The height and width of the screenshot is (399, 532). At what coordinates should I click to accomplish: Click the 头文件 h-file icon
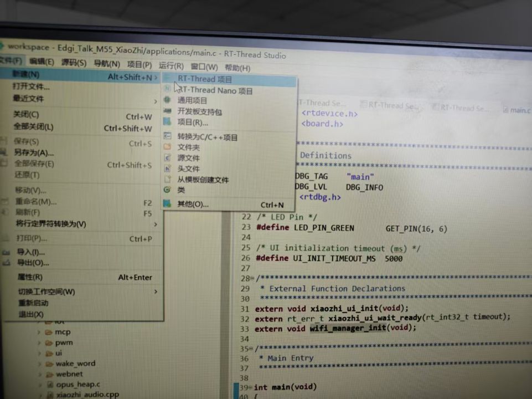coord(167,168)
